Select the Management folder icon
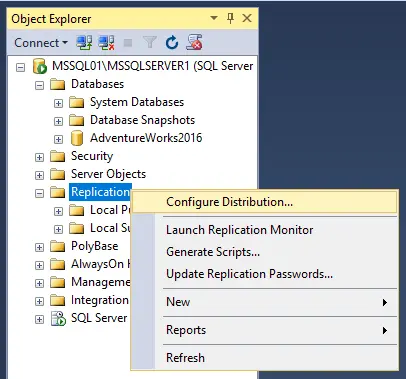Screen dimensions: 406x379 [57, 282]
